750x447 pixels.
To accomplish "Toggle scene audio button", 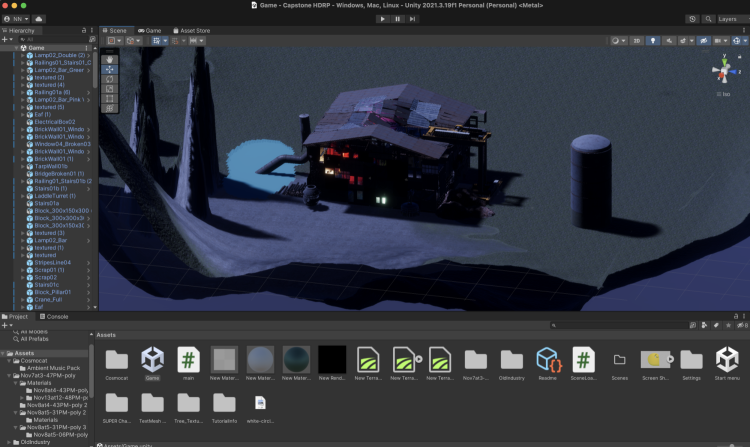I will point(669,41).
